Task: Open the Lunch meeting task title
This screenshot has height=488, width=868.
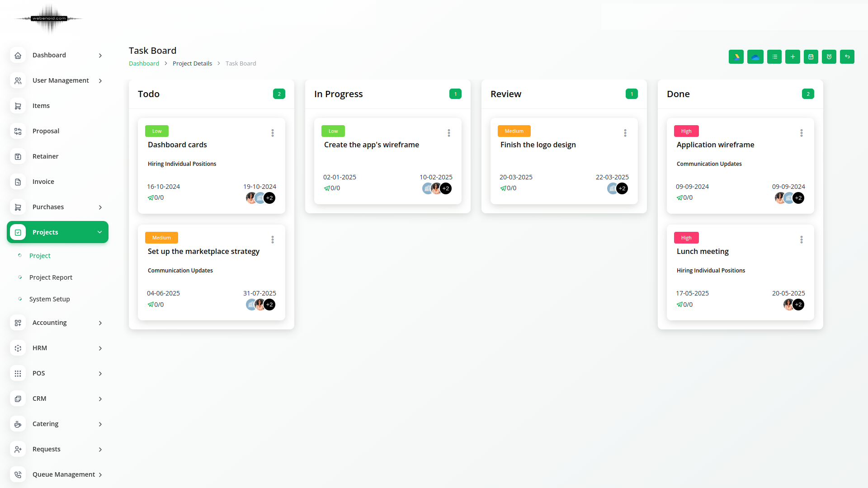Action: point(703,251)
